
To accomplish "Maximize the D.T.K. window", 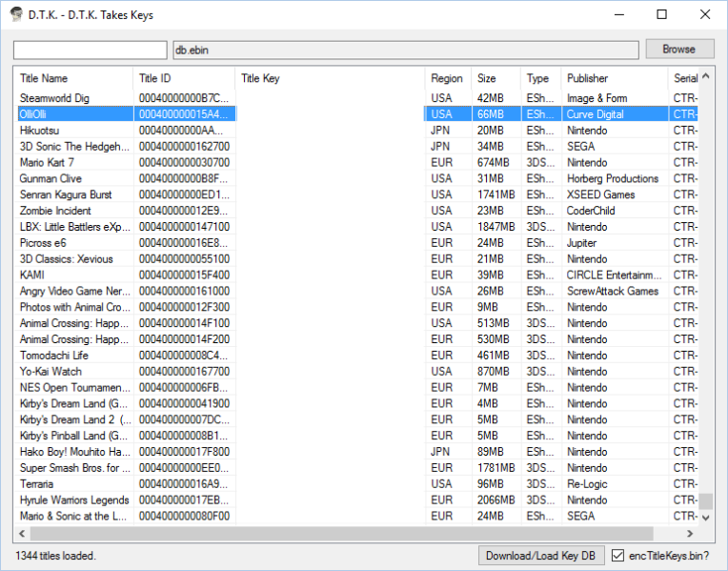I will (661, 14).
